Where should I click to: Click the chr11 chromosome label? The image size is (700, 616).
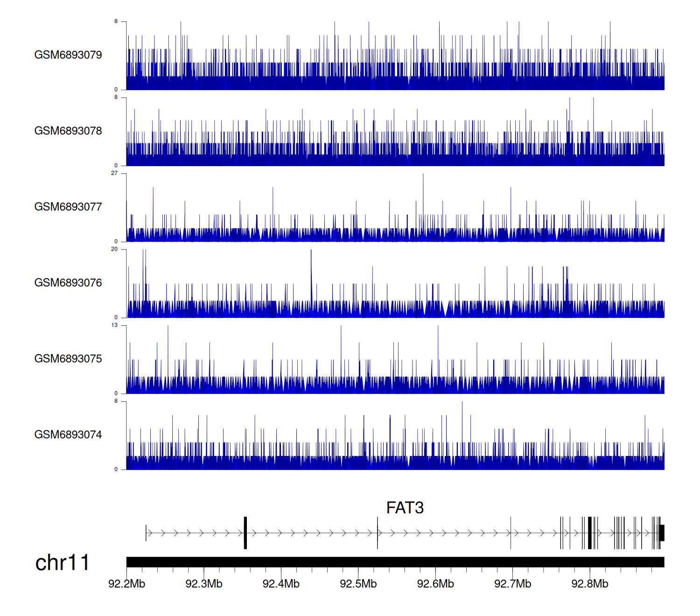click(62, 563)
